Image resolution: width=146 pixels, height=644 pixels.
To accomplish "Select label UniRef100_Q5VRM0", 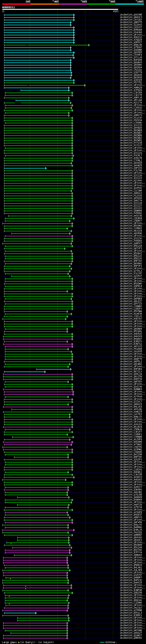I will point(131,65).
